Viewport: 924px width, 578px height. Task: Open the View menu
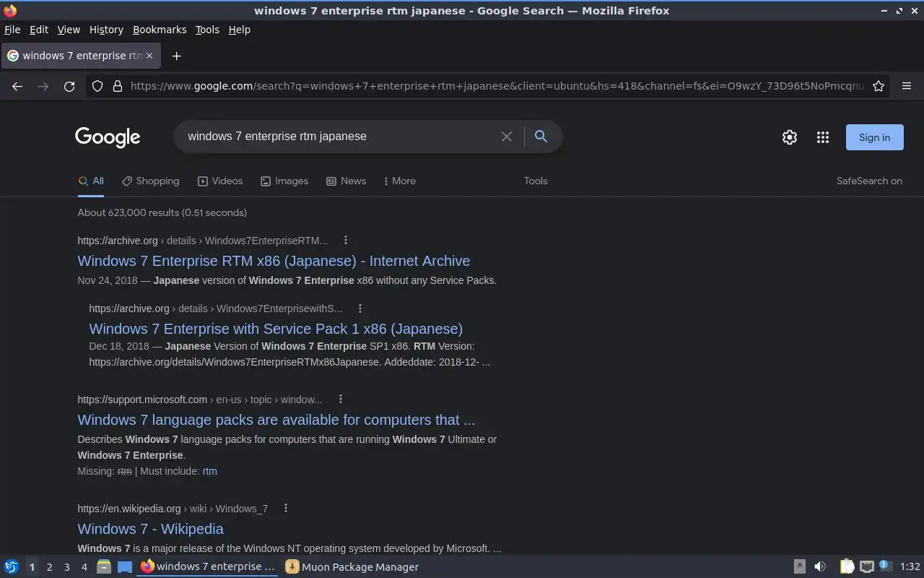pos(69,30)
